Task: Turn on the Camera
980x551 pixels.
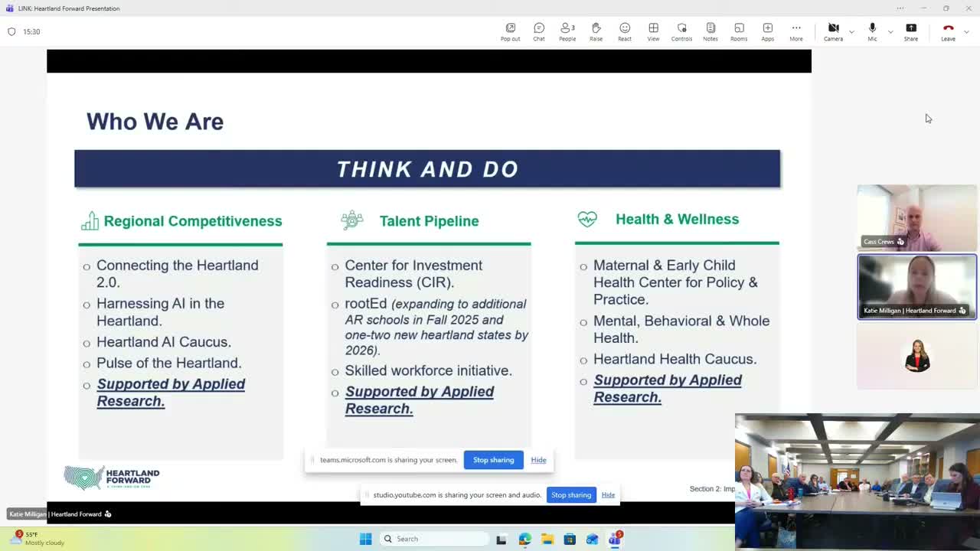Action: coord(833,31)
